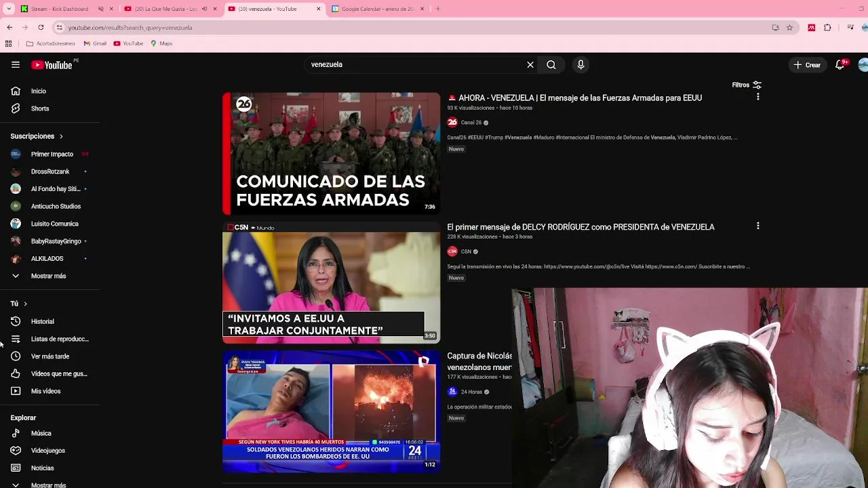Open the Acortadoresmeo bookmarks folder

click(x=50, y=43)
